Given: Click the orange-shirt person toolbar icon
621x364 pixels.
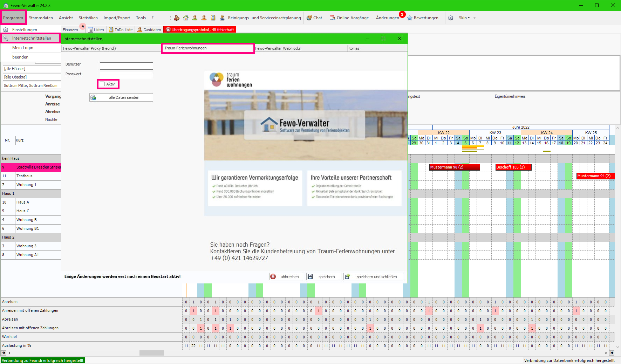Looking at the screenshot, I should click(204, 18).
